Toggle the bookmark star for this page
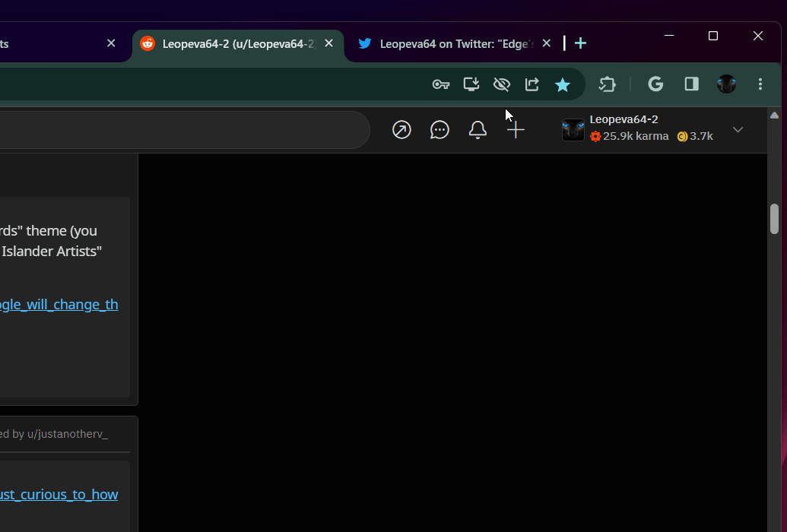The height and width of the screenshot is (532, 787). [563, 84]
